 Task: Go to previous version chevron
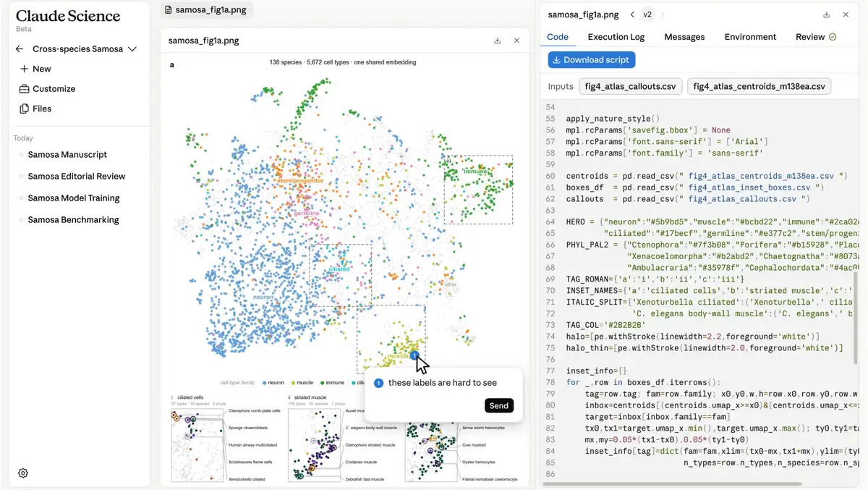point(632,14)
